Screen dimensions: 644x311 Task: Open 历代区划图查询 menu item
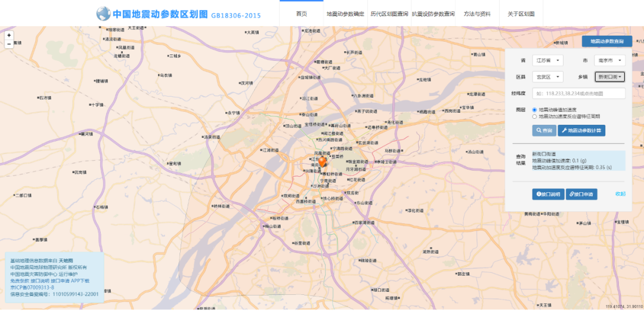point(389,14)
